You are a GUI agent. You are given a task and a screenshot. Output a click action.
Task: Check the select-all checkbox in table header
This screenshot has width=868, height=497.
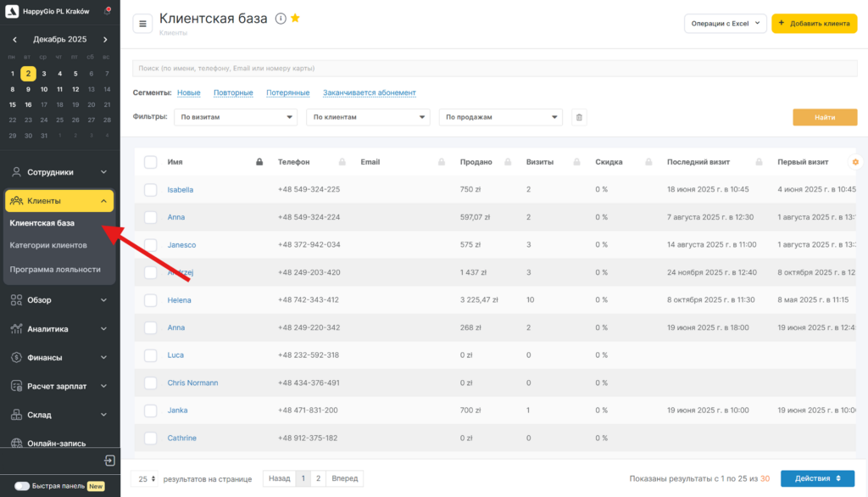coord(151,162)
